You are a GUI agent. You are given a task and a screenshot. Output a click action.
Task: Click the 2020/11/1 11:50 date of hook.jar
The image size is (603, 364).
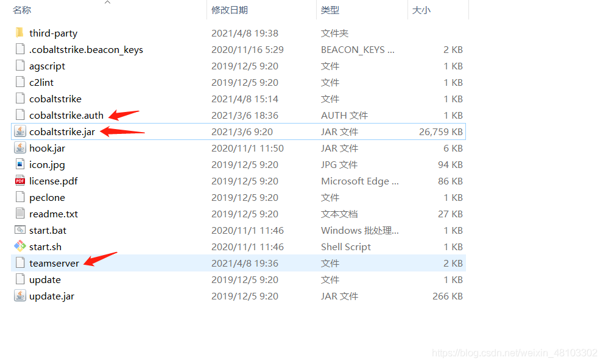(248, 149)
